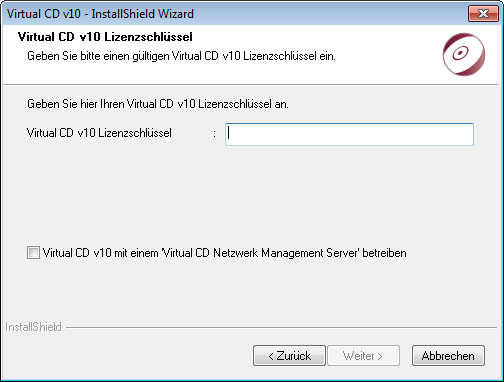Image resolution: width=504 pixels, height=382 pixels.
Task: Click the right end of the license key field
Action: (467, 134)
